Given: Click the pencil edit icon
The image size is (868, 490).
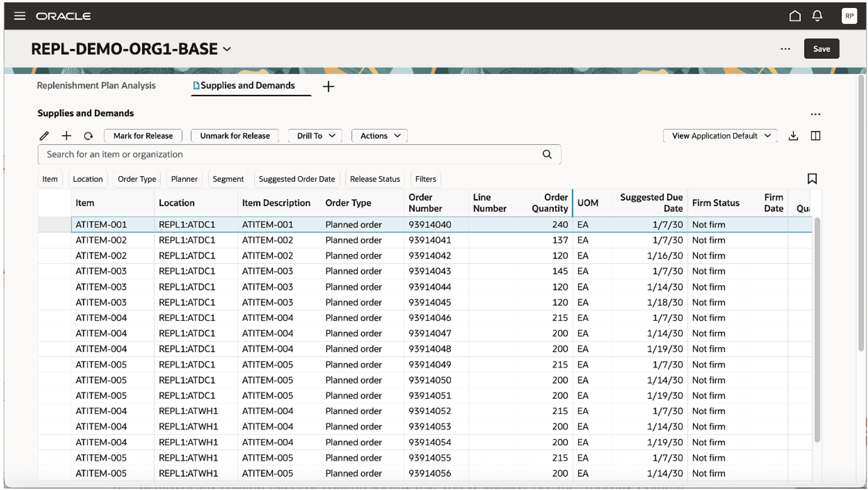Looking at the screenshot, I should 44,136.
